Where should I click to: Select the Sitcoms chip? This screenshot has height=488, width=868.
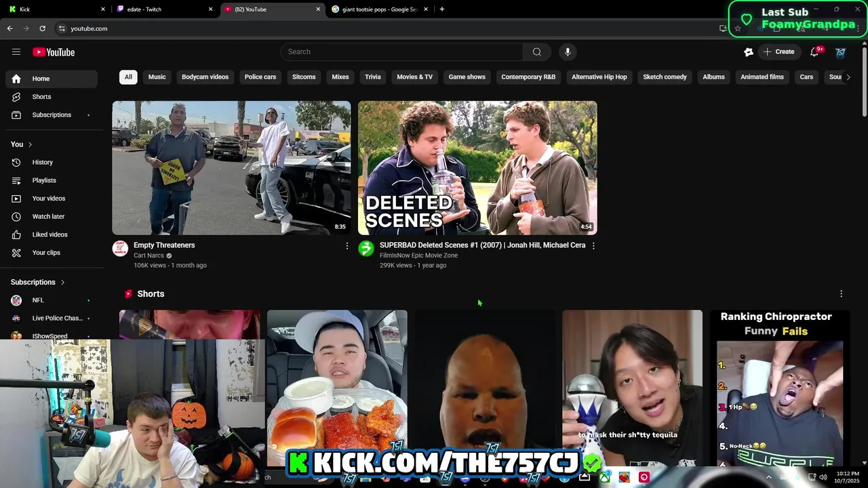pyautogui.click(x=304, y=77)
